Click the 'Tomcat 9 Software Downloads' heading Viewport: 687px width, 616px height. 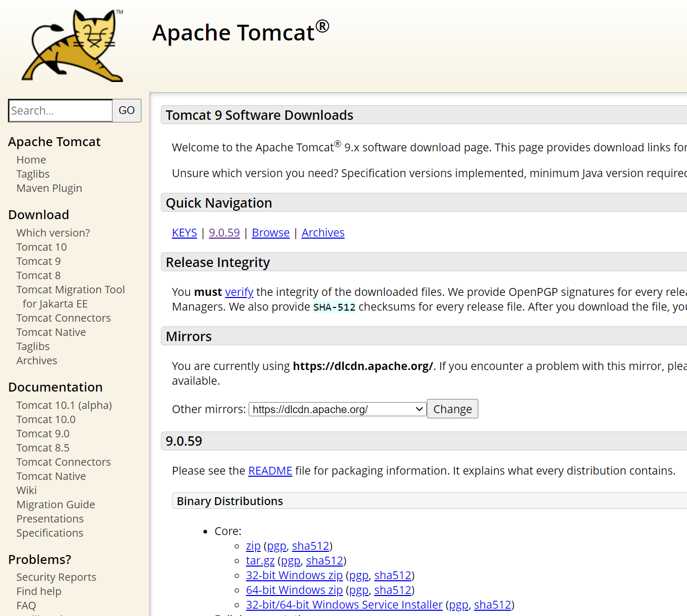(x=260, y=115)
